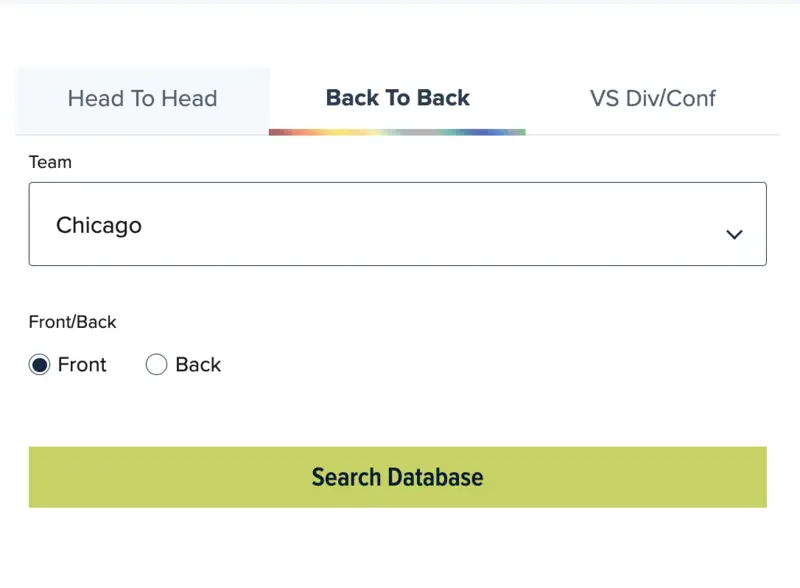Click the Front radio option label text
The width and height of the screenshot is (800, 588).
[82, 365]
